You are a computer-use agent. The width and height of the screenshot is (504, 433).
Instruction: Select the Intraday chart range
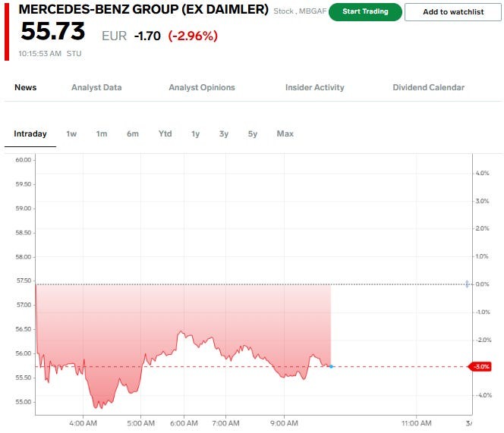[x=30, y=133]
